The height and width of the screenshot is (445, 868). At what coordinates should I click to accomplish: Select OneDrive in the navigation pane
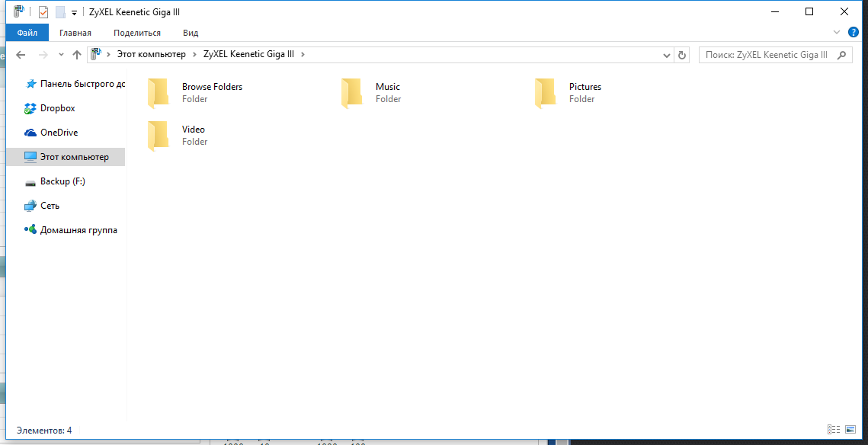(x=59, y=133)
